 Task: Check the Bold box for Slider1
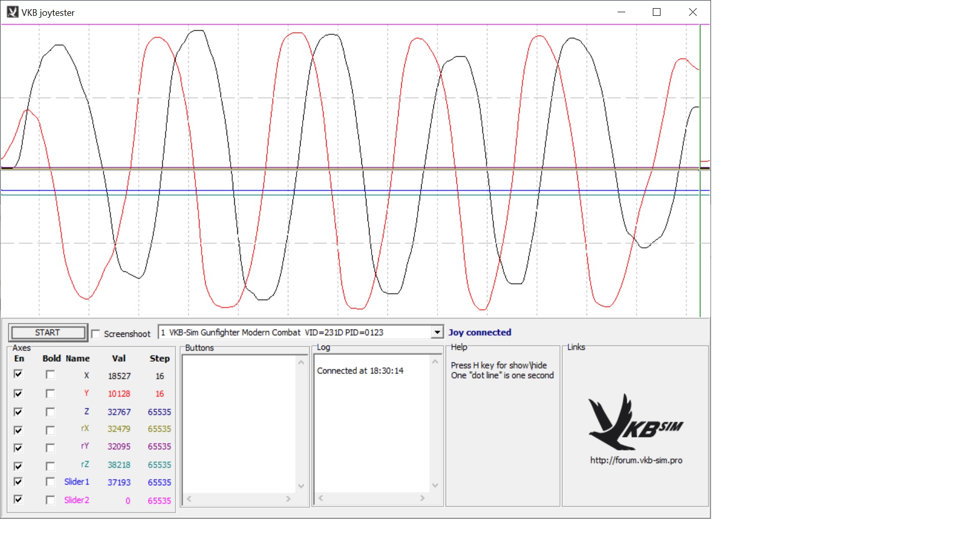pos(50,482)
